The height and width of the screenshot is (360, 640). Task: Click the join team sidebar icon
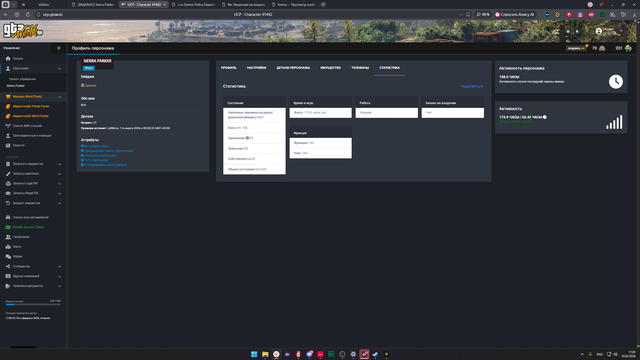pos(8,136)
